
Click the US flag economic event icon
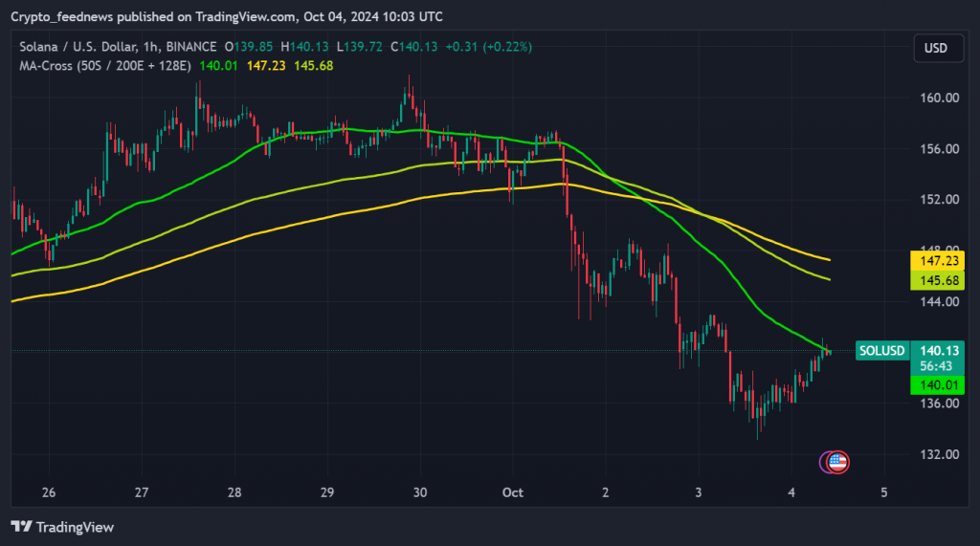(x=838, y=462)
